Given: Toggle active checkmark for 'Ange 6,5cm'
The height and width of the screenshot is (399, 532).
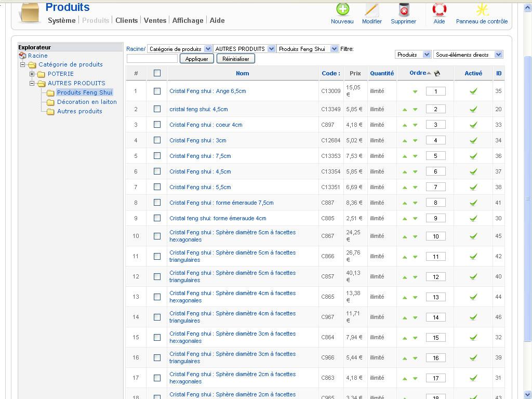Looking at the screenshot, I should point(473,91).
